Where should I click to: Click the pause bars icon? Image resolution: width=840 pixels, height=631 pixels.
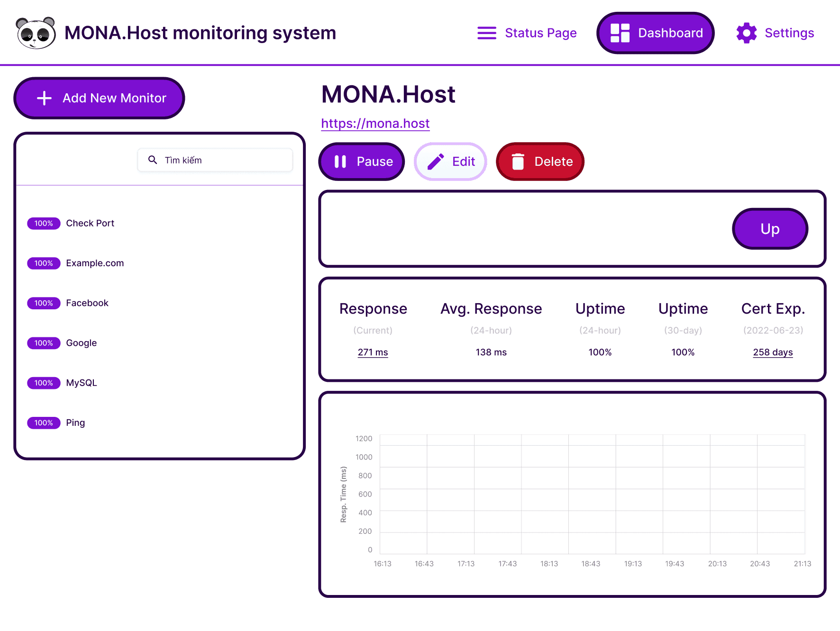(340, 162)
